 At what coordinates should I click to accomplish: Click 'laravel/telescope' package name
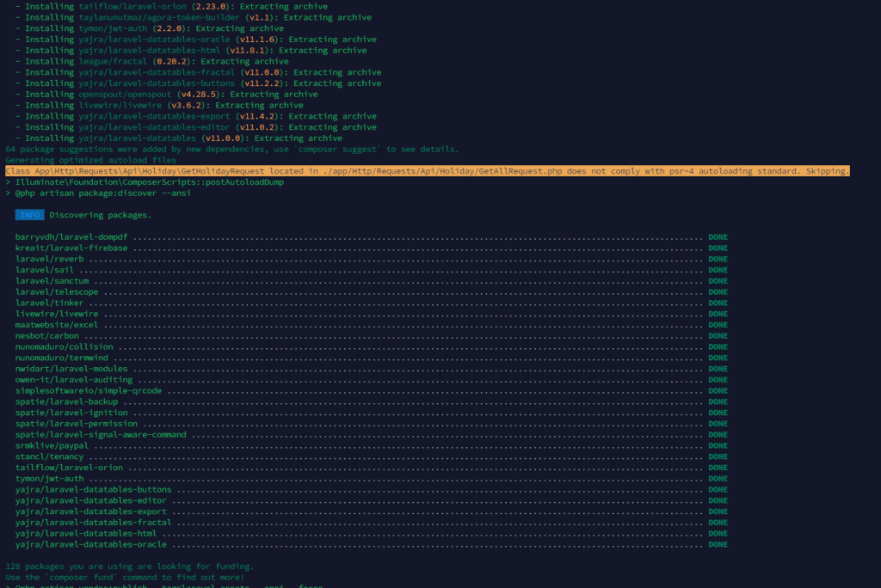(x=57, y=291)
